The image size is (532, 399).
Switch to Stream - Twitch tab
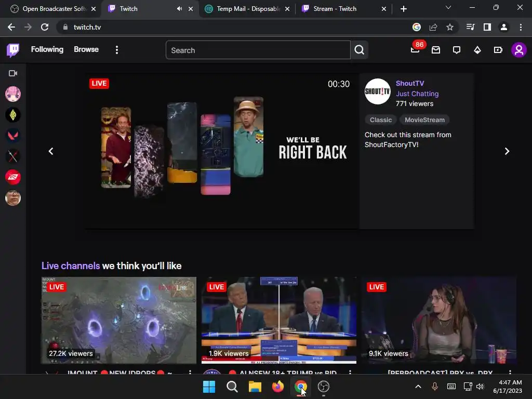tap(344, 9)
